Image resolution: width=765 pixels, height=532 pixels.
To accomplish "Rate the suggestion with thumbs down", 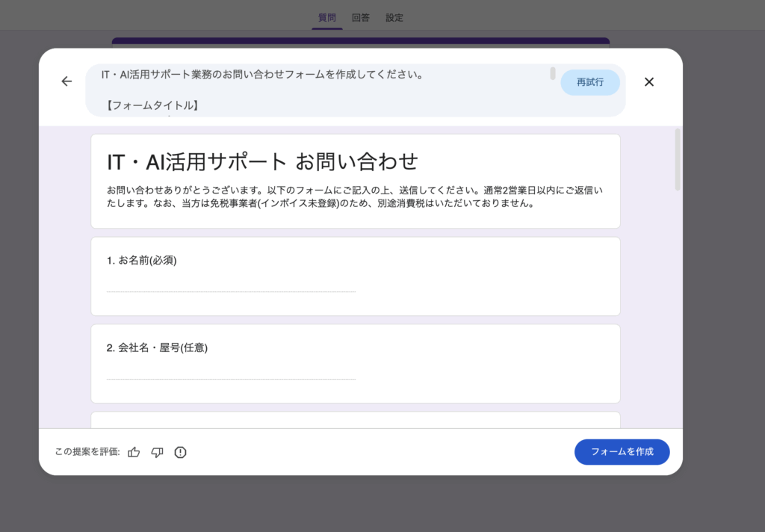I will (157, 452).
